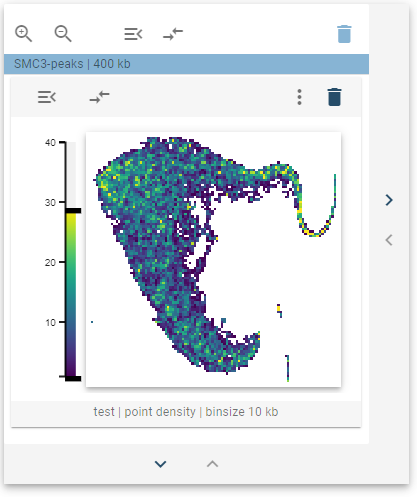The height and width of the screenshot is (497, 417).
Task: Click the lower colorbar slider handle
Action: [x=73, y=378]
